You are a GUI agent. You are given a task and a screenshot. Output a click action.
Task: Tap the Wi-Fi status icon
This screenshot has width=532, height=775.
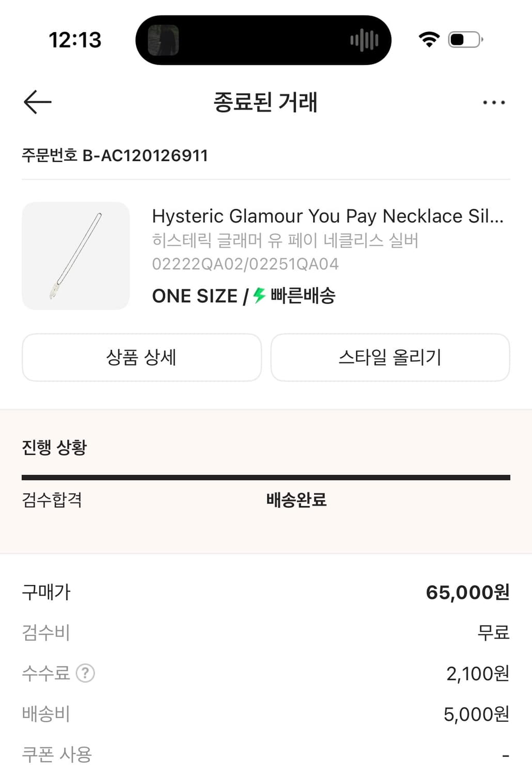tap(429, 40)
